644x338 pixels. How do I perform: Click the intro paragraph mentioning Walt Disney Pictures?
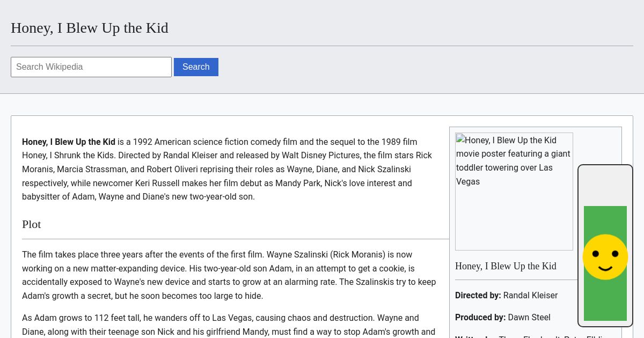tap(227, 170)
